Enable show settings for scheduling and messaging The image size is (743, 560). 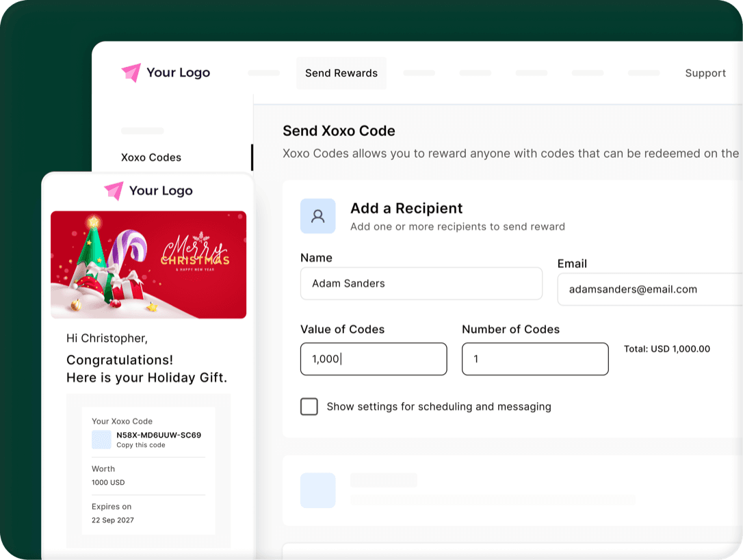(x=309, y=407)
